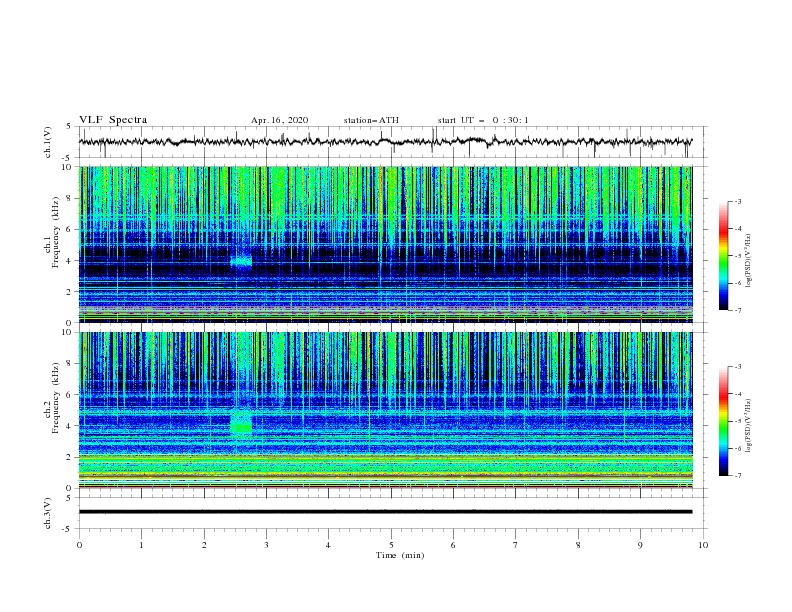Image resolution: width=792 pixels, height=612 pixels.
Task: Click the ch.1 voltage waveform trace
Action: (385, 142)
